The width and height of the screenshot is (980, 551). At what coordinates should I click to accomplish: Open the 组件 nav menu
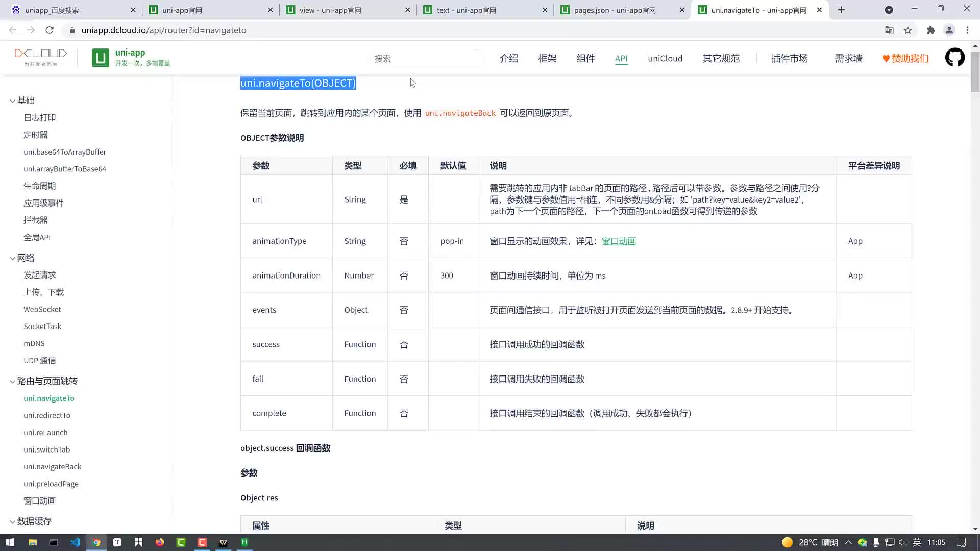point(585,58)
